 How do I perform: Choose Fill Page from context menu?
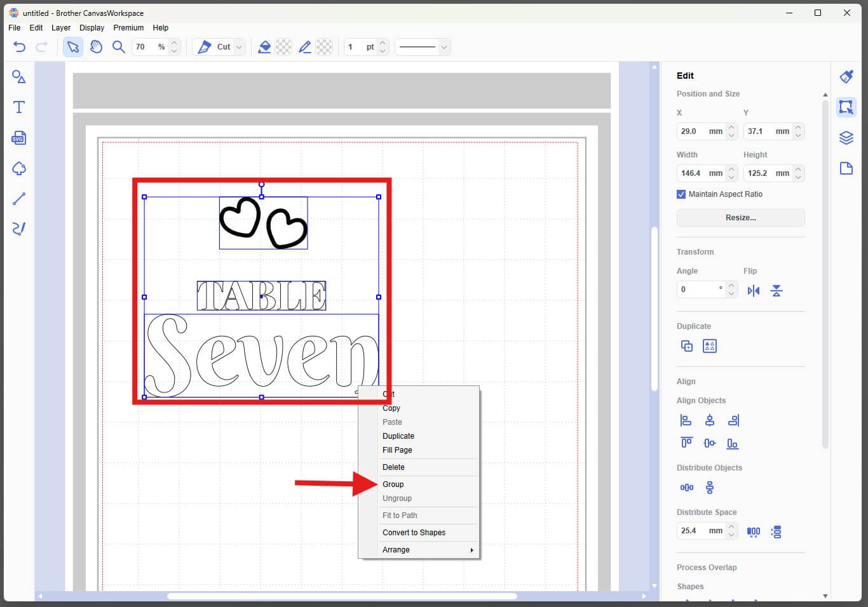418,450
